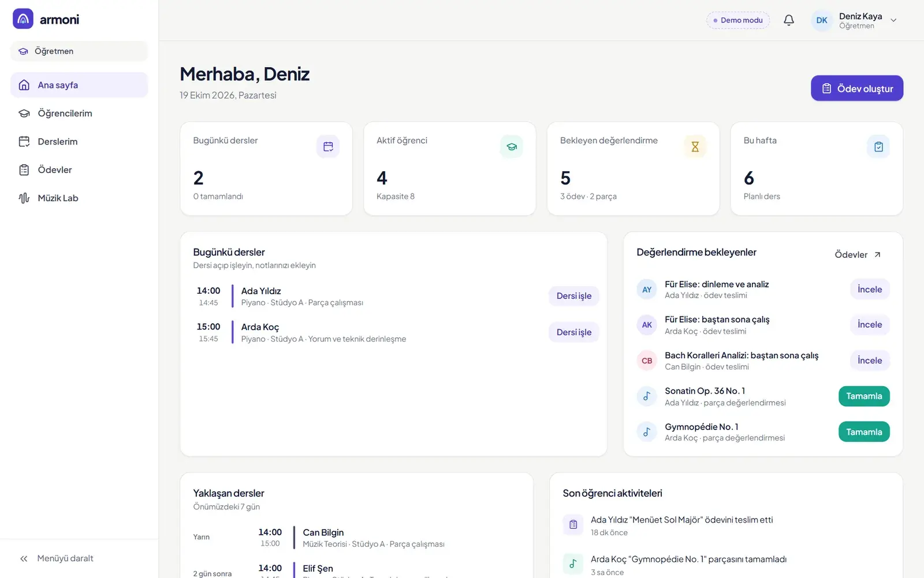Click the Demo modu badge
This screenshot has height=578, width=924.
[738, 20]
